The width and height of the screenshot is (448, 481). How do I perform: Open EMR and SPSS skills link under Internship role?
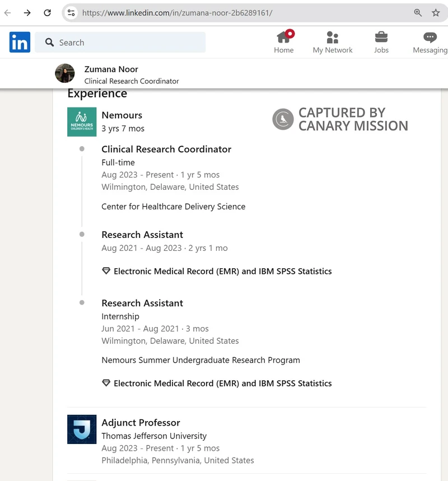point(223,384)
